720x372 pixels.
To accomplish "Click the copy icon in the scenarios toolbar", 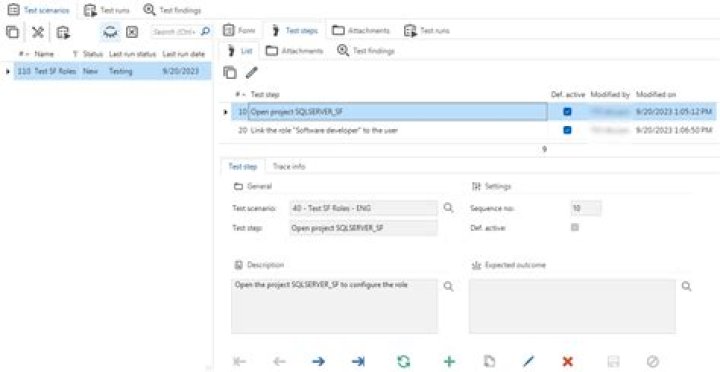I will coord(12,32).
